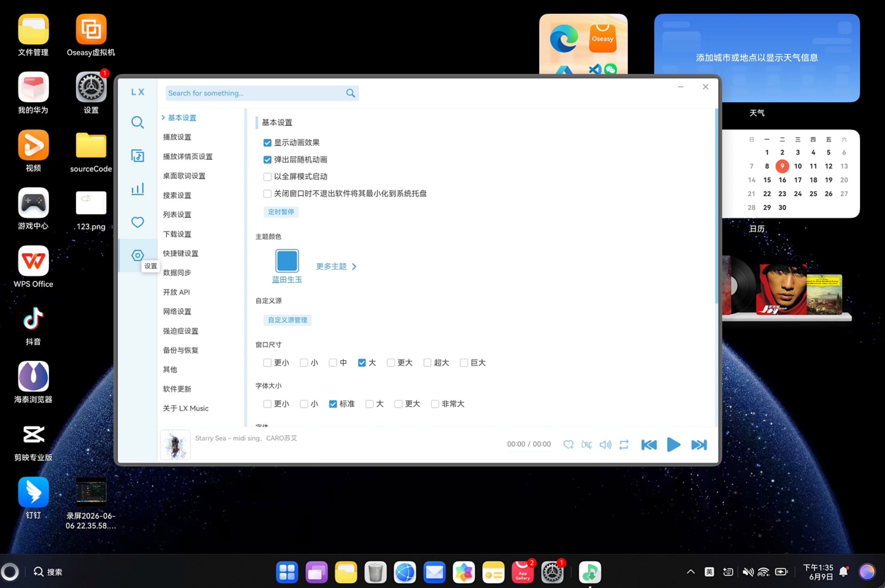Skip to next song

tap(699, 445)
